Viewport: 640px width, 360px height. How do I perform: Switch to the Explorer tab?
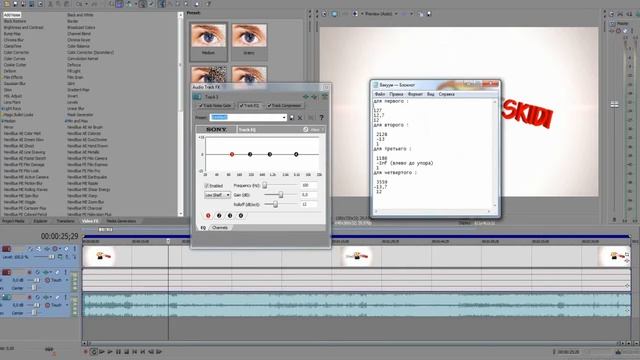(40, 221)
